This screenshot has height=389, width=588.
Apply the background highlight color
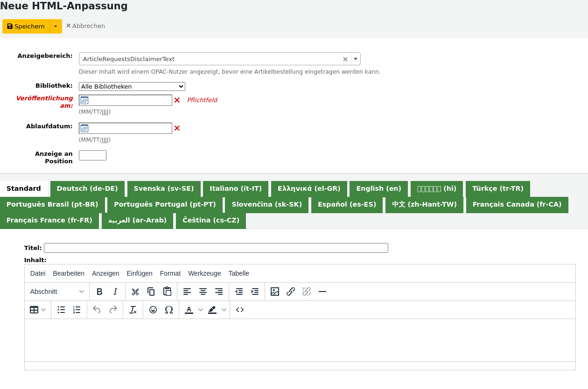point(212,310)
